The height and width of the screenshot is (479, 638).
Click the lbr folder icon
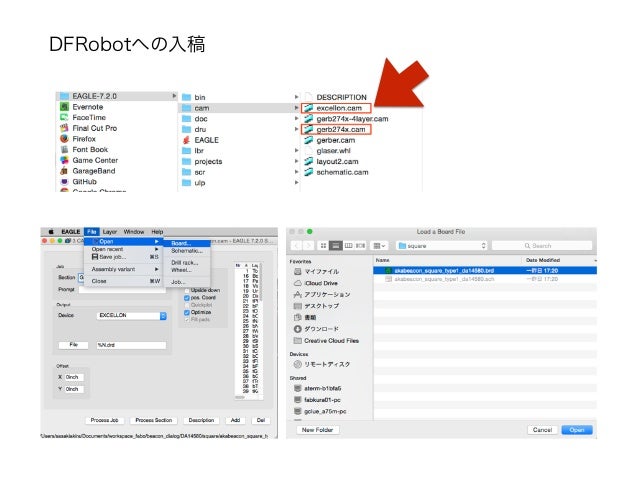pos(186,151)
